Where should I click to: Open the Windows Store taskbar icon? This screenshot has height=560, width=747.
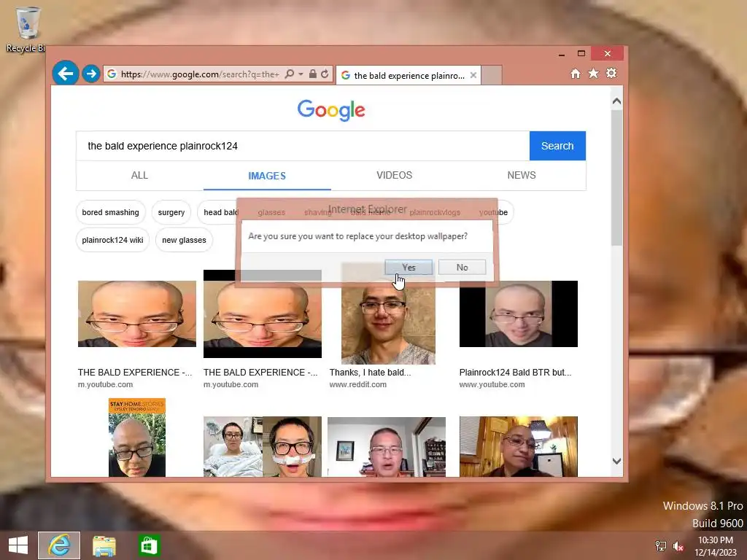point(149,545)
